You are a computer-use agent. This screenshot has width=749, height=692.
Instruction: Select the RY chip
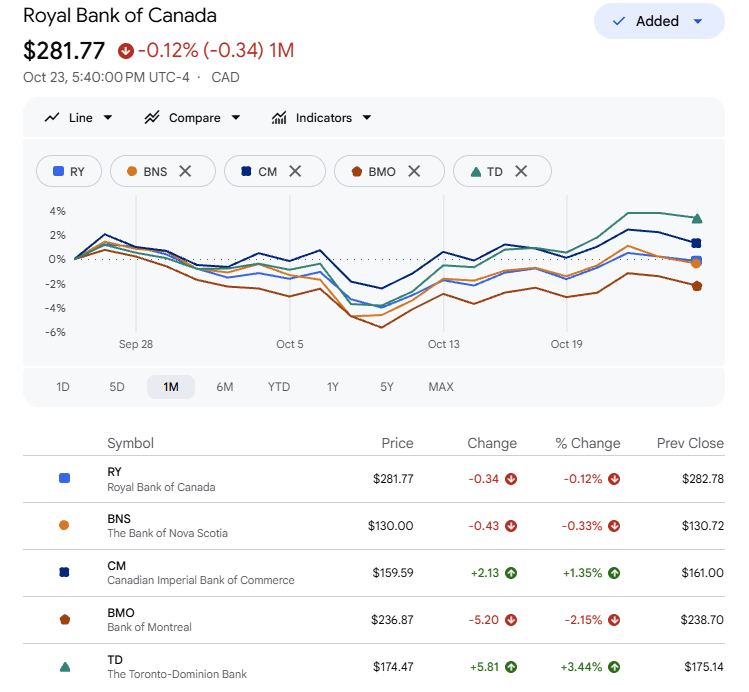[x=69, y=171]
